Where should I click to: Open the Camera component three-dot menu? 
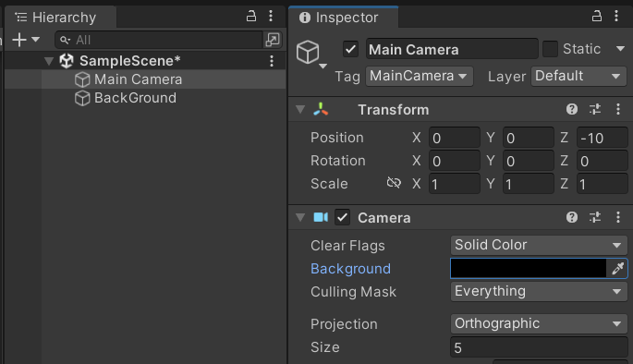tap(618, 217)
